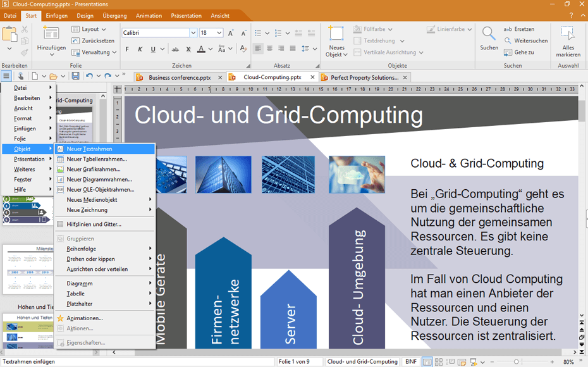Click the open folder icon
Image resolution: width=588 pixels, height=367 pixels.
pyautogui.click(x=54, y=76)
